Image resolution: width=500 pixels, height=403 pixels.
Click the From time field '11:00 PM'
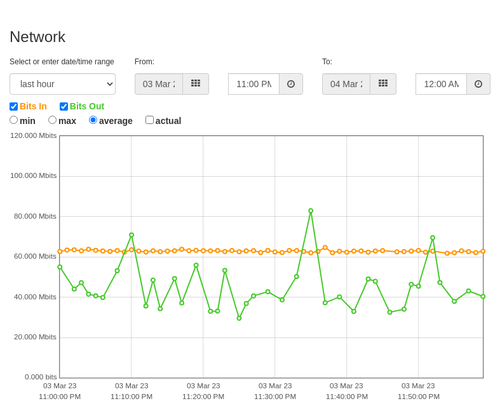[x=254, y=84]
